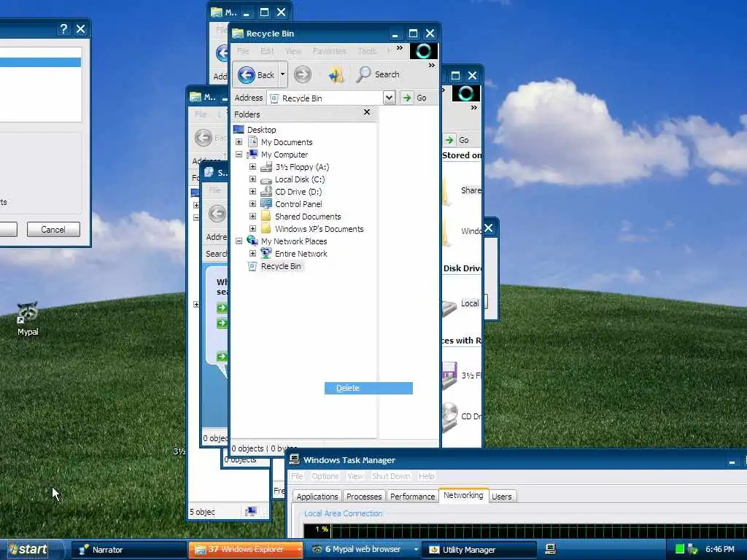The height and width of the screenshot is (560, 747).
Task: Click the green CPU usage tray icon
Action: [x=680, y=549]
